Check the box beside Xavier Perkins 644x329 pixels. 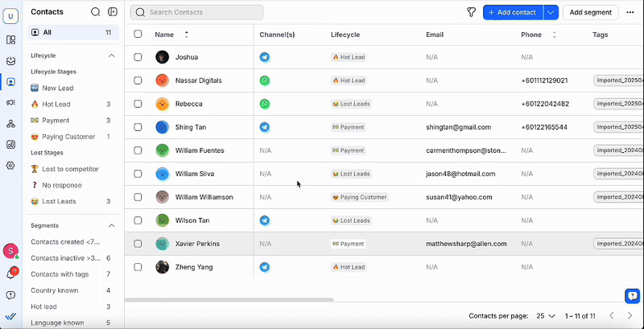[x=138, y=244]
